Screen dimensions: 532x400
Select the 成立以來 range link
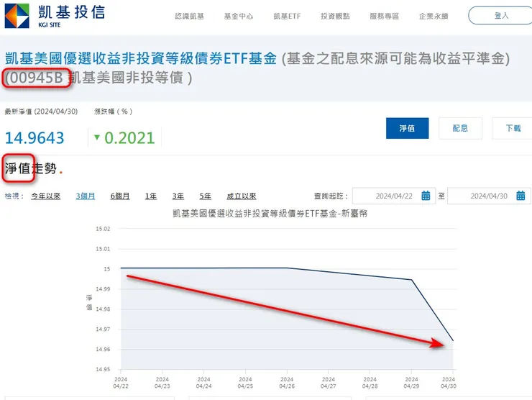click(x=242, y=196)
